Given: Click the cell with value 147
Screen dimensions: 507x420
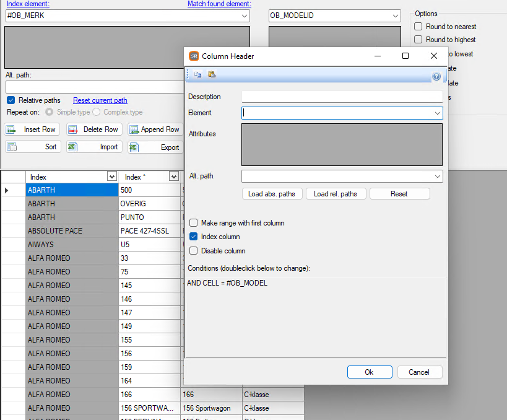Looking at the screenshot, I should click(x=149, y=312).
